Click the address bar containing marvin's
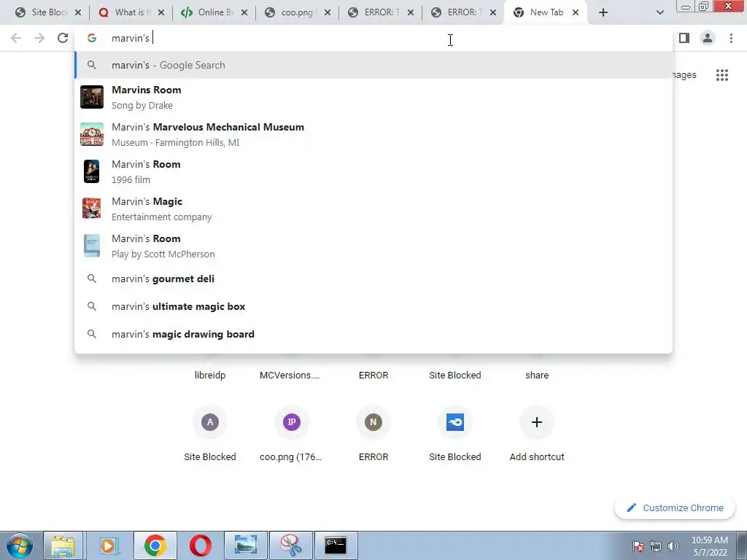 pyautogui.click(x=373, y=38)
